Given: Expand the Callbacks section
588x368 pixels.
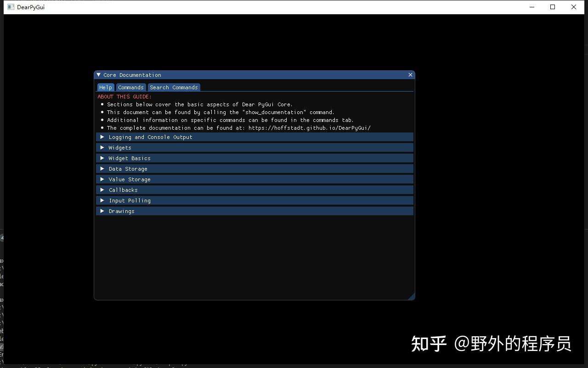Looking at the screenshot, I should coord(123,190).
